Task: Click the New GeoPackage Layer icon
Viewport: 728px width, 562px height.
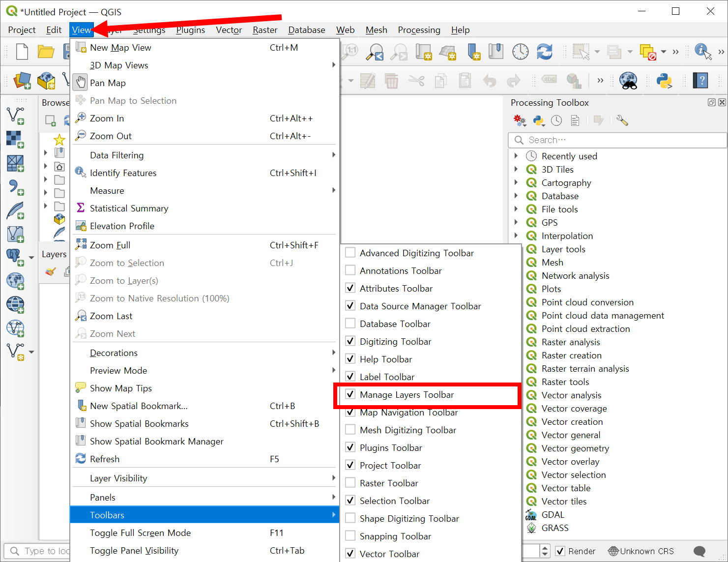Action: click(x=46, y=81)
